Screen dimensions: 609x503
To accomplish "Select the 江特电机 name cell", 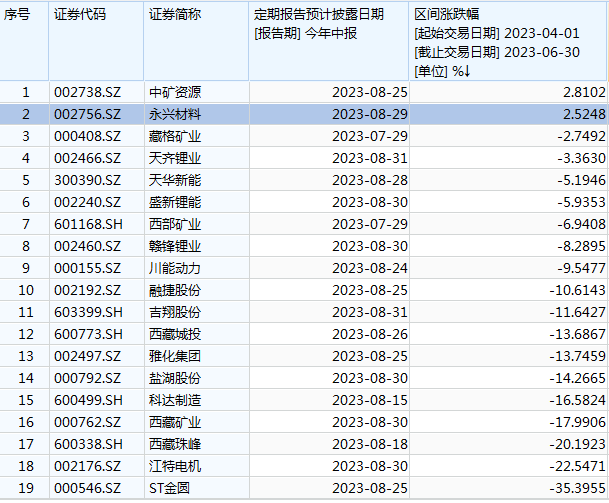I will (x=175, y=466).
